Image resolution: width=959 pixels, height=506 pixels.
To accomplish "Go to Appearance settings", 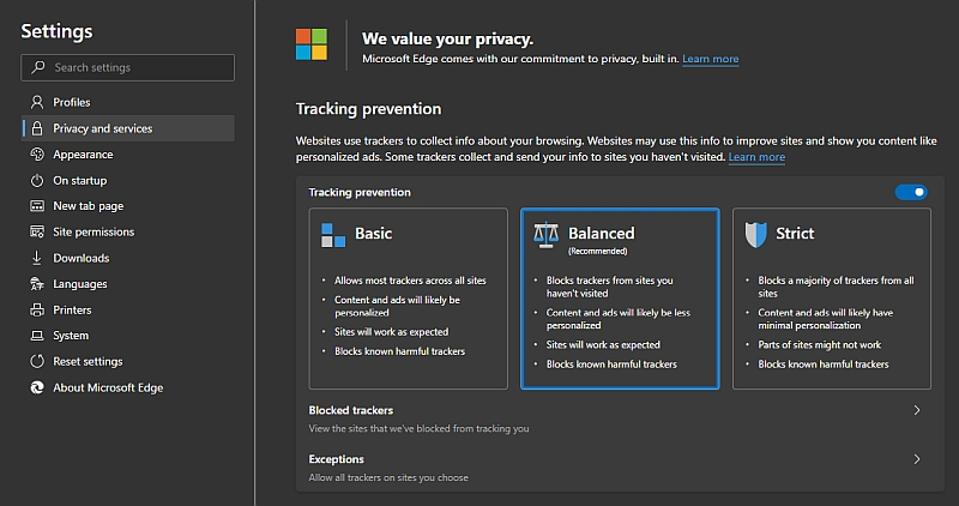I will [x=128, y=154].
